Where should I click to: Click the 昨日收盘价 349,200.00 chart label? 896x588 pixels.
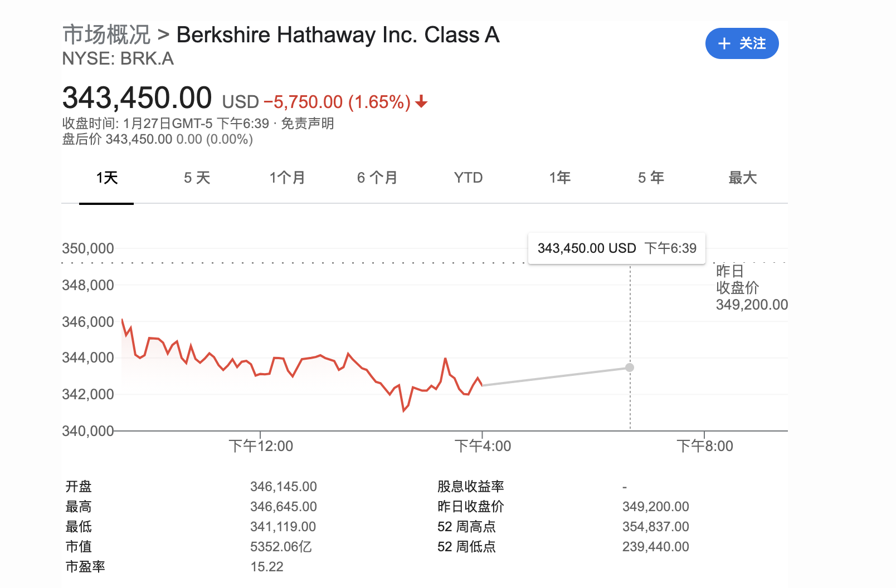(751, 288)
